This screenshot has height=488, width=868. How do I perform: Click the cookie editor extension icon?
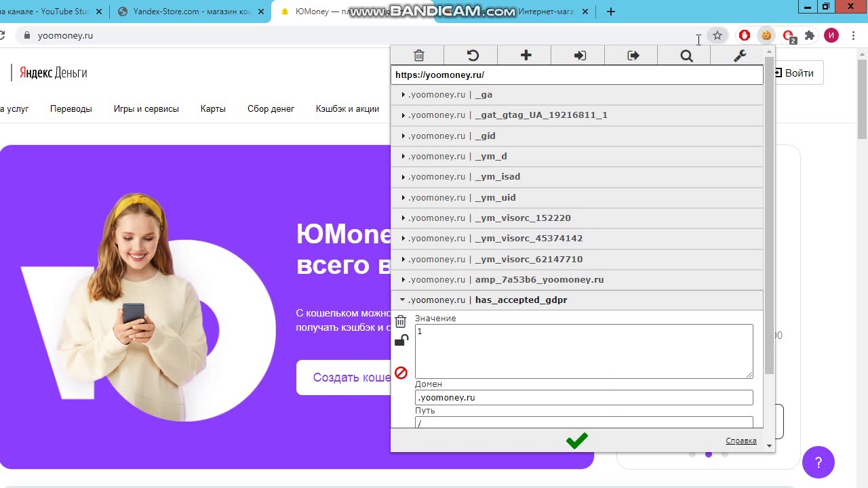point(766,35)
